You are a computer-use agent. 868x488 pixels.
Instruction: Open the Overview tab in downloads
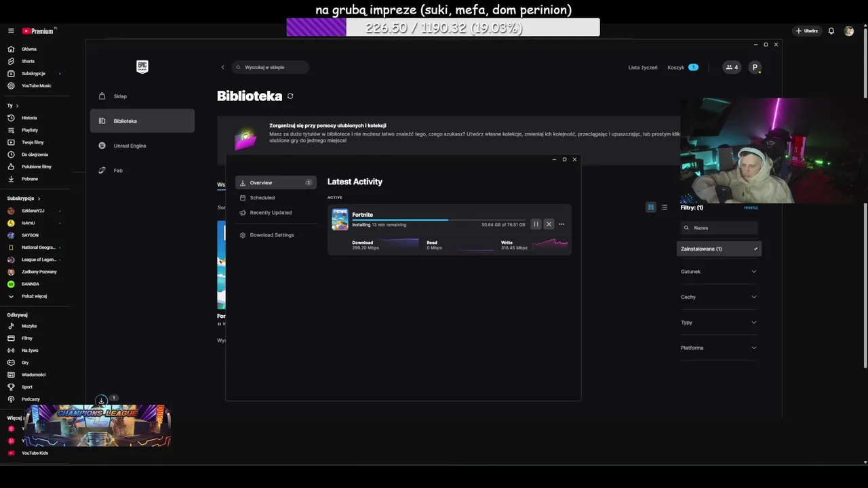pyautogui.click(x=276, y=183)
